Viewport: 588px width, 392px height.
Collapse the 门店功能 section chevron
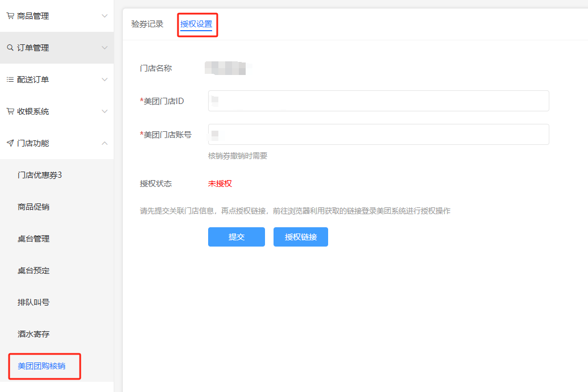tap(104, 143)
